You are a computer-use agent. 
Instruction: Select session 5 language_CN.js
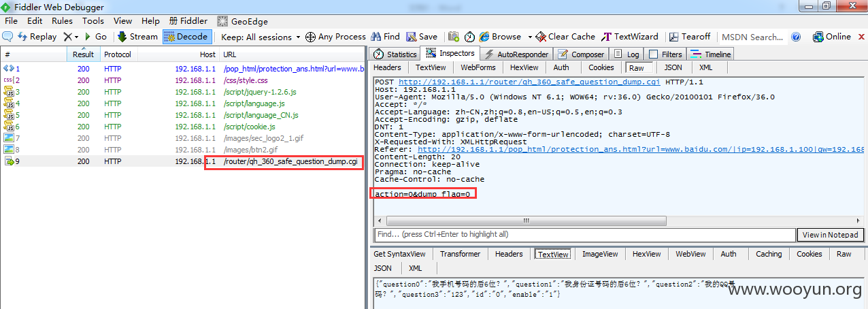click(x=184, y=115)
